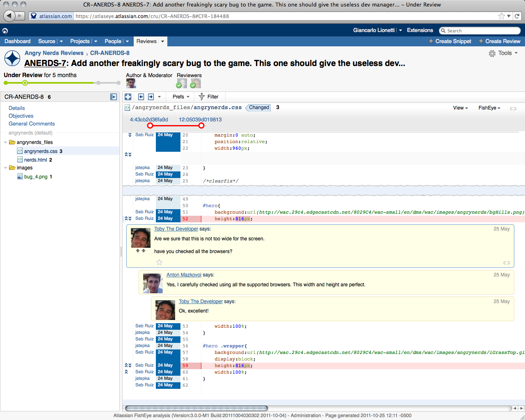Click the review progress current marker
The width and height of the screenshot is (525, 420).
[x=25, y=83]
